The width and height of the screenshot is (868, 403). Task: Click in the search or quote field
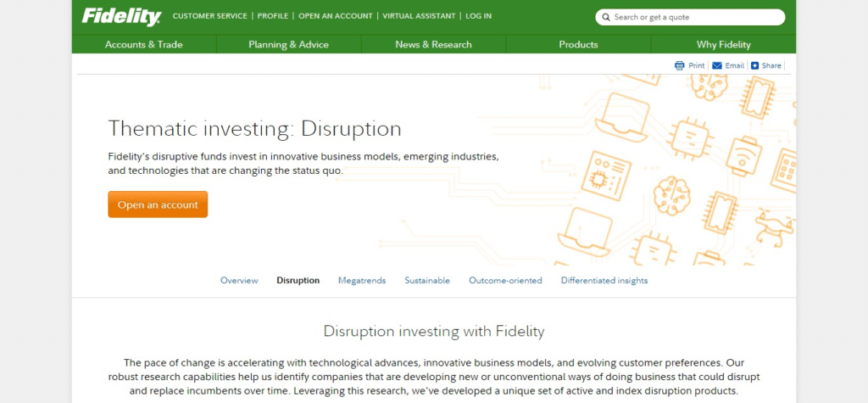point(695,17)
